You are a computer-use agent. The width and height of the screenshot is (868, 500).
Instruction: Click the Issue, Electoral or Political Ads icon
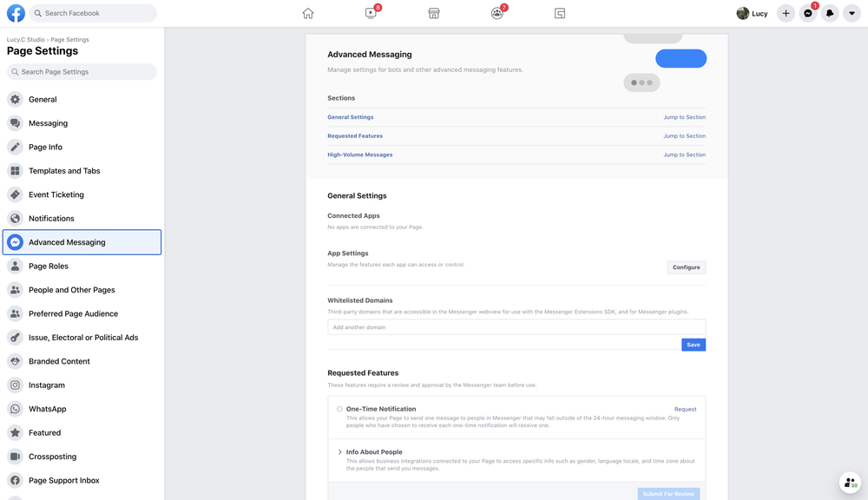point(15,337)
